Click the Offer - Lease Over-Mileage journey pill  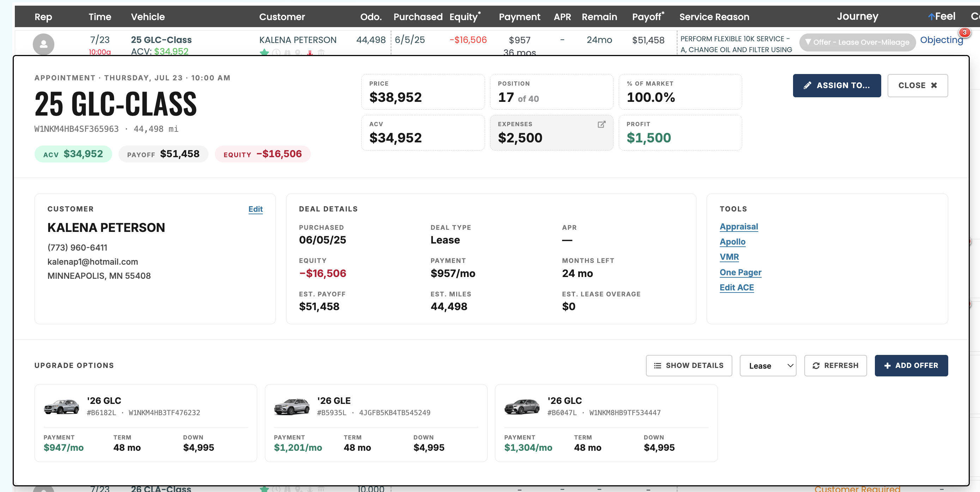[857, 42]
